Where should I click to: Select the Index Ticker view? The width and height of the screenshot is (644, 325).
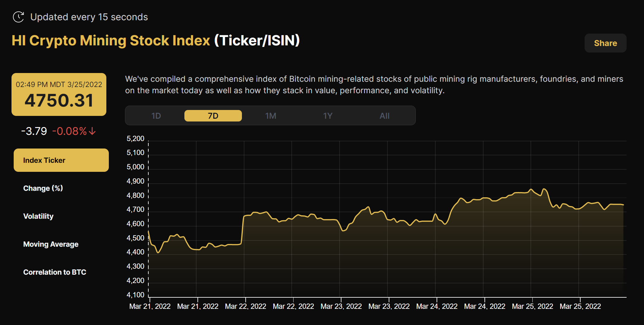pos(61,160)
